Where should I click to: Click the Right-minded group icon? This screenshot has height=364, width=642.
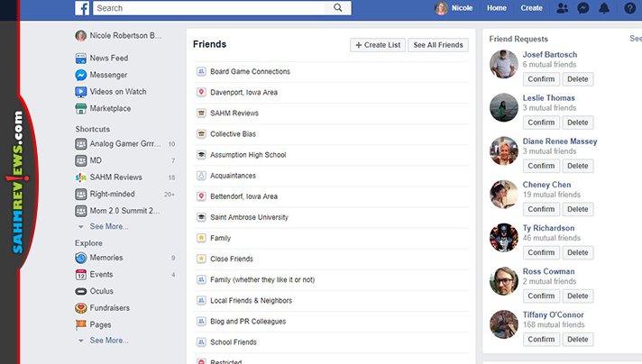point(80,194)
